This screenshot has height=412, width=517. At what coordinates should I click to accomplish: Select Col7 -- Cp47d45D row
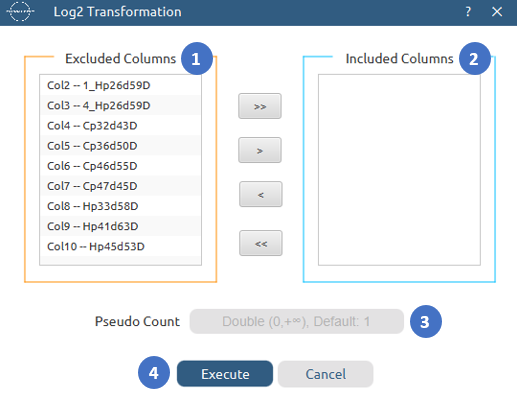[x=120, y=186]
